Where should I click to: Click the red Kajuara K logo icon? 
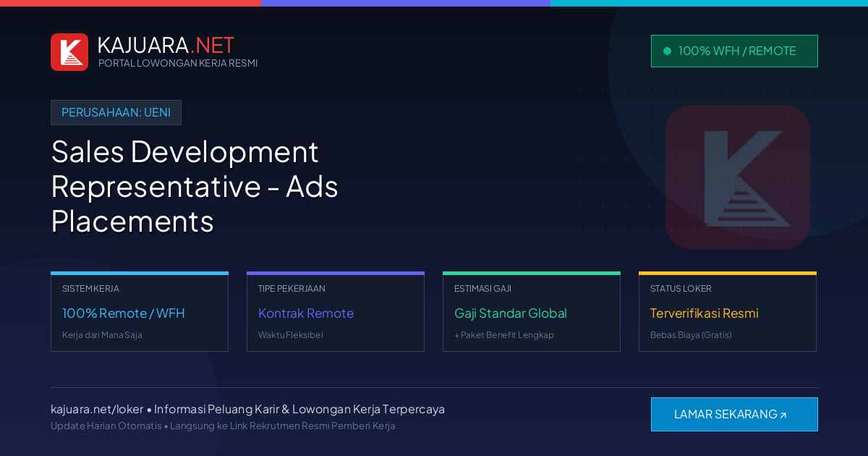tap(69, 52)
